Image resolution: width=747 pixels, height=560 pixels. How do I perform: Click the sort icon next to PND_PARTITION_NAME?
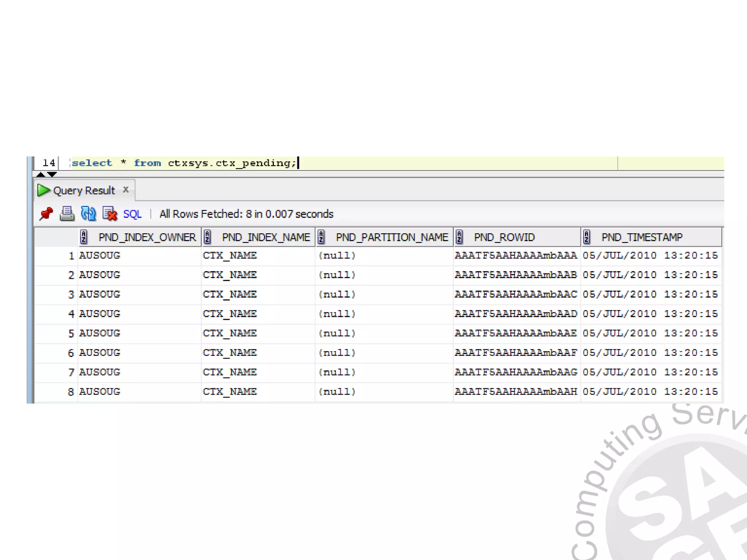(321, 237)
